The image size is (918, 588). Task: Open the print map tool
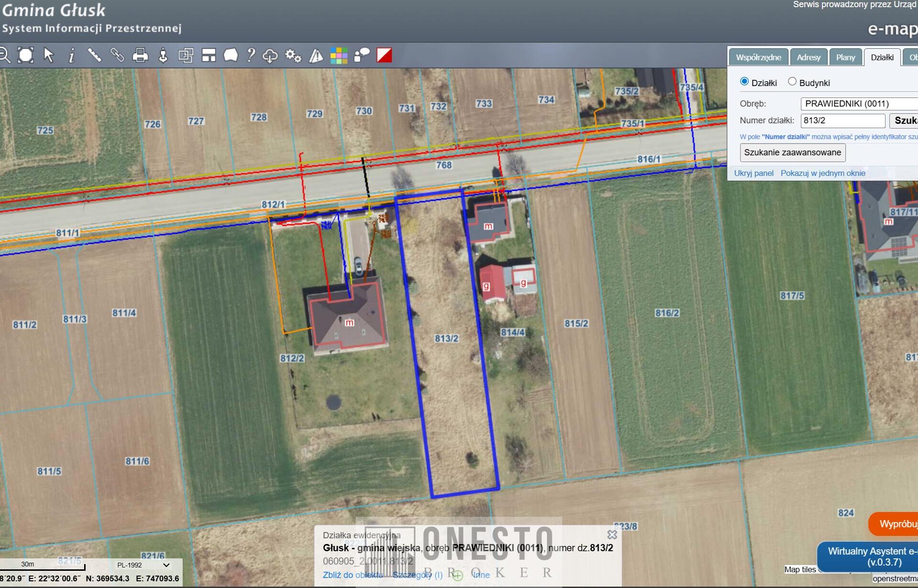pos(140,55)
